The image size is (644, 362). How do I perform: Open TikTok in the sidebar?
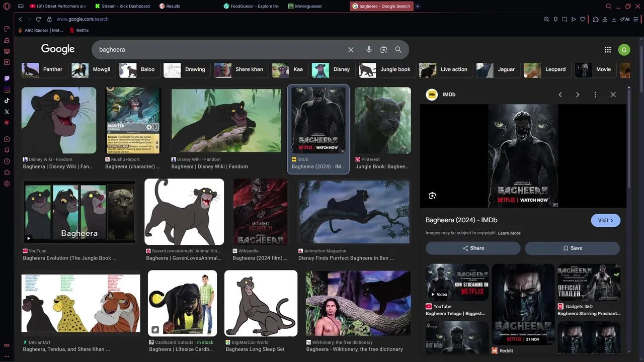pyautogui.click(x=7, y=101)
